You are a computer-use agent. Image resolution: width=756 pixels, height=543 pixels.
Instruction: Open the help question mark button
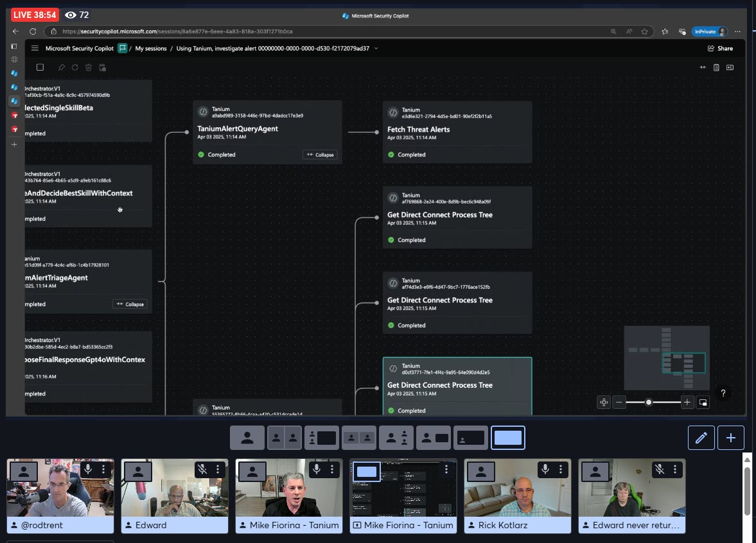[x=723, y=393]
